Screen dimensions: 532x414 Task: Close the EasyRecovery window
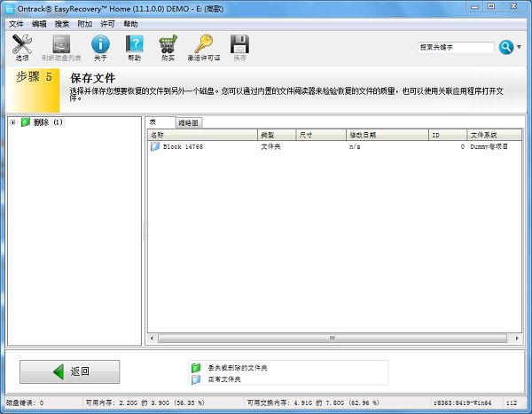pos(513,7)
